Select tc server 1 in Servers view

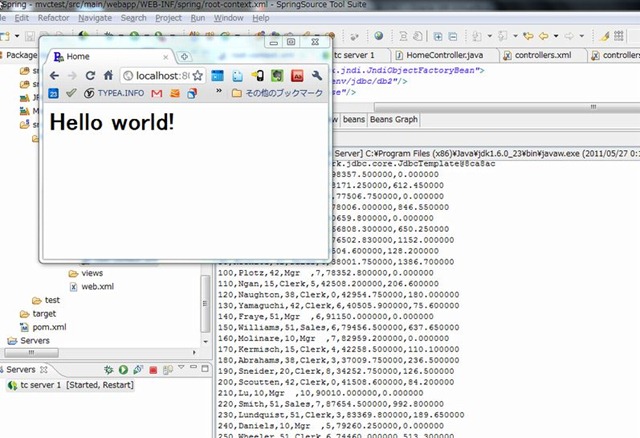[x=60, y=385]
